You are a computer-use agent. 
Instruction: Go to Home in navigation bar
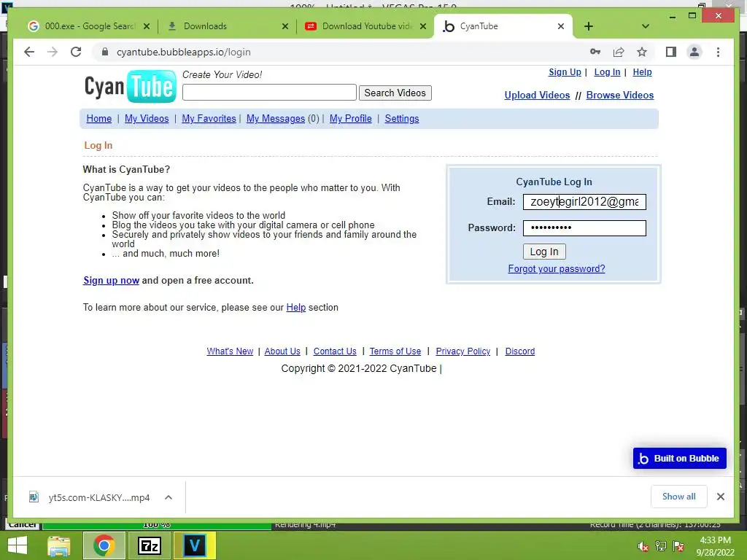click(98, 119)
